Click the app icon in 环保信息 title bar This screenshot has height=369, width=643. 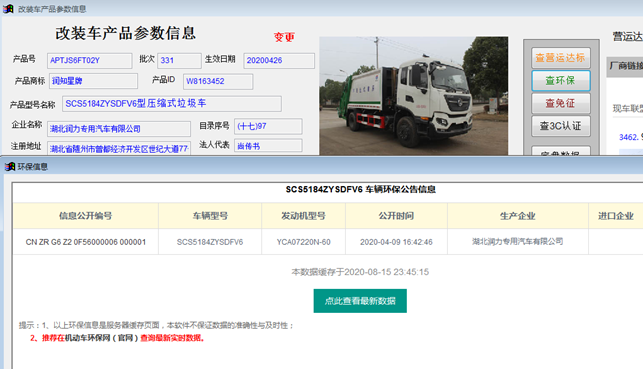[9, 167]
